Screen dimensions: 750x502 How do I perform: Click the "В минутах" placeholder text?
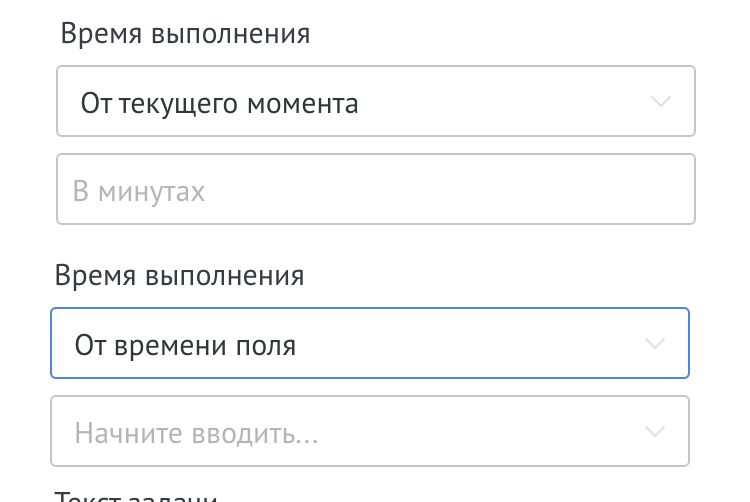click(x=139, y=191)
